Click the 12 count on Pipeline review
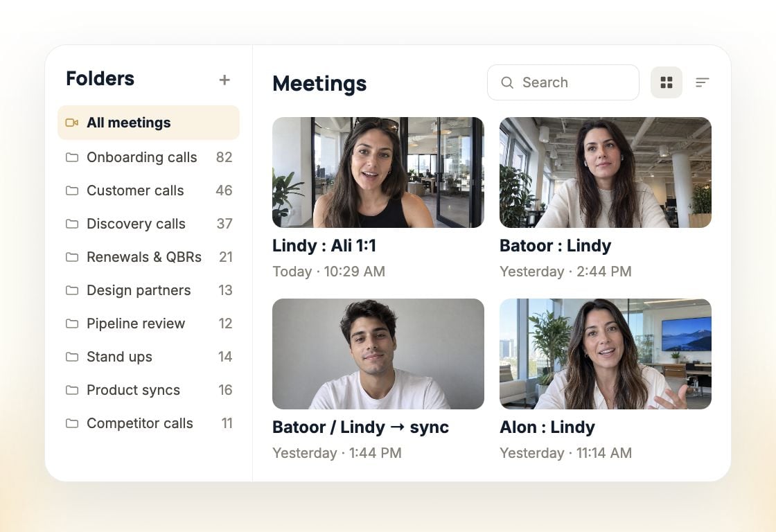The image size is (776, 532). (x=225, y=323)
